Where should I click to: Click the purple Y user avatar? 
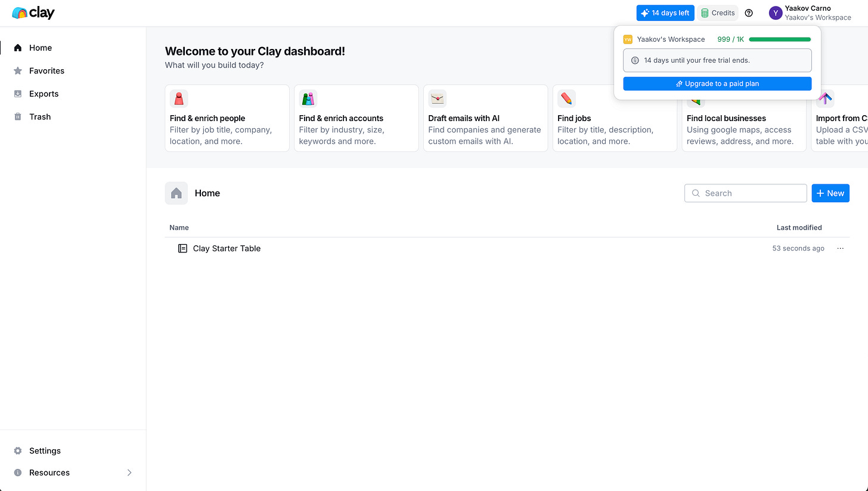point(776,13)
